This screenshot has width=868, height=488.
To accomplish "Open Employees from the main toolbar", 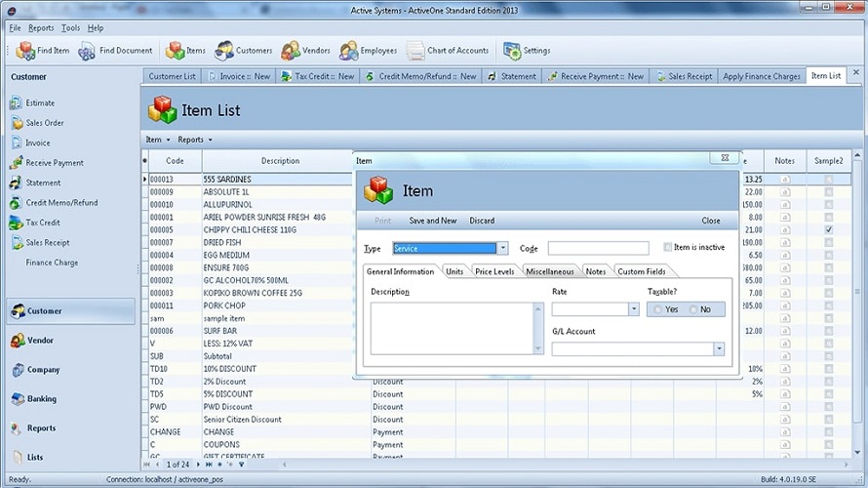I will point(368,51).
